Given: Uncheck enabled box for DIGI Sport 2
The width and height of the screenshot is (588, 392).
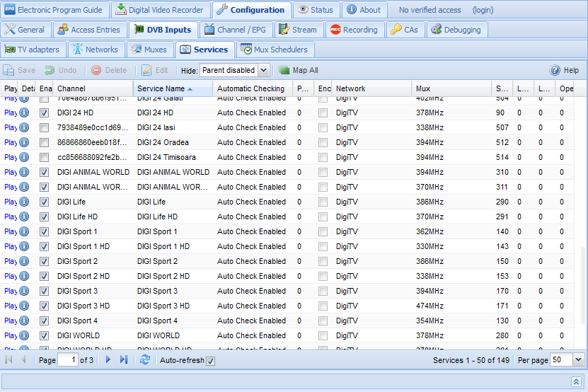Looking at the screenshot, I should [45, 262].
